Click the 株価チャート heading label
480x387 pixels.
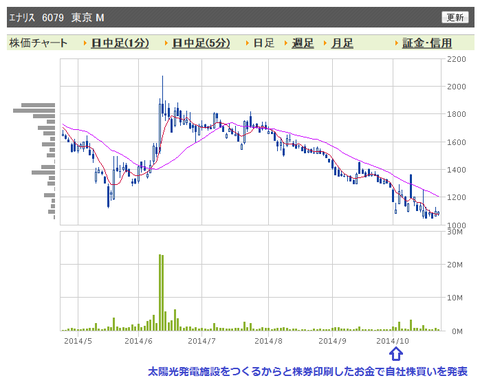(x=38, y=43)
